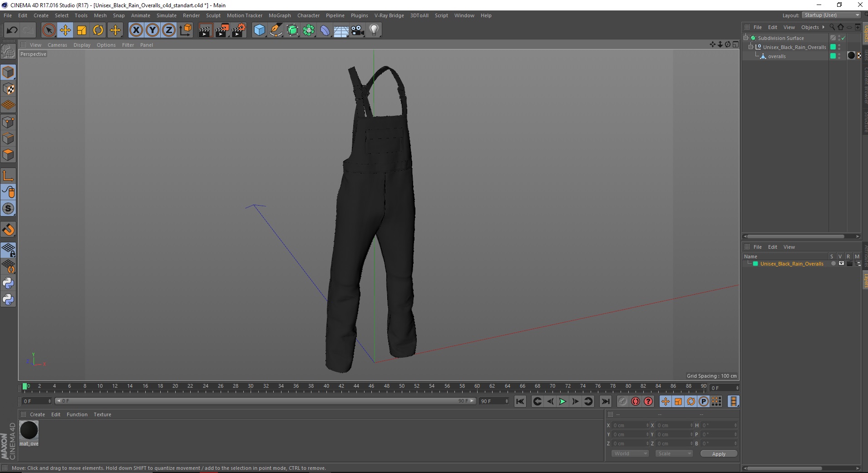Select the Live Selection tool
Viewport: 868px width, 473px height.
point(49,30)
